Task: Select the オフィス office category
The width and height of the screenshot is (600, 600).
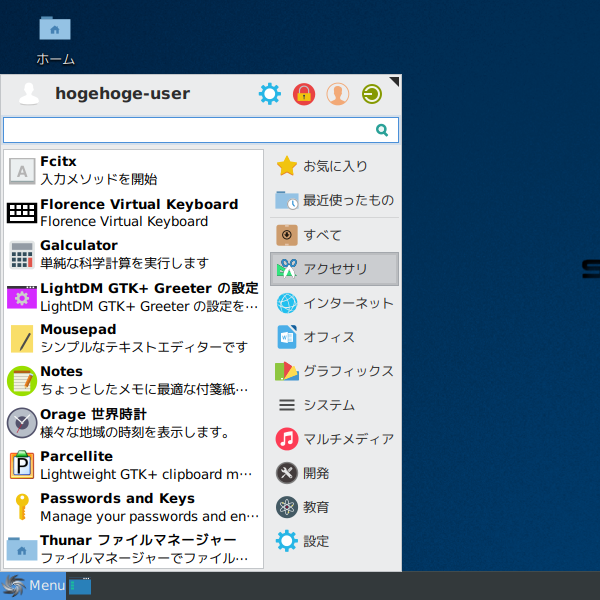Action: pos(334,337)
